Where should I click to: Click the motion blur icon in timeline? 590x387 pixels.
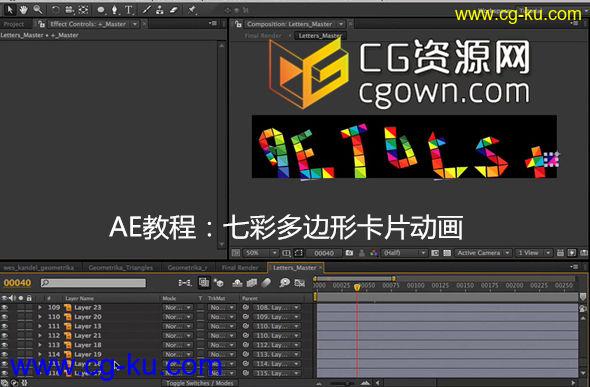[266, 282]
